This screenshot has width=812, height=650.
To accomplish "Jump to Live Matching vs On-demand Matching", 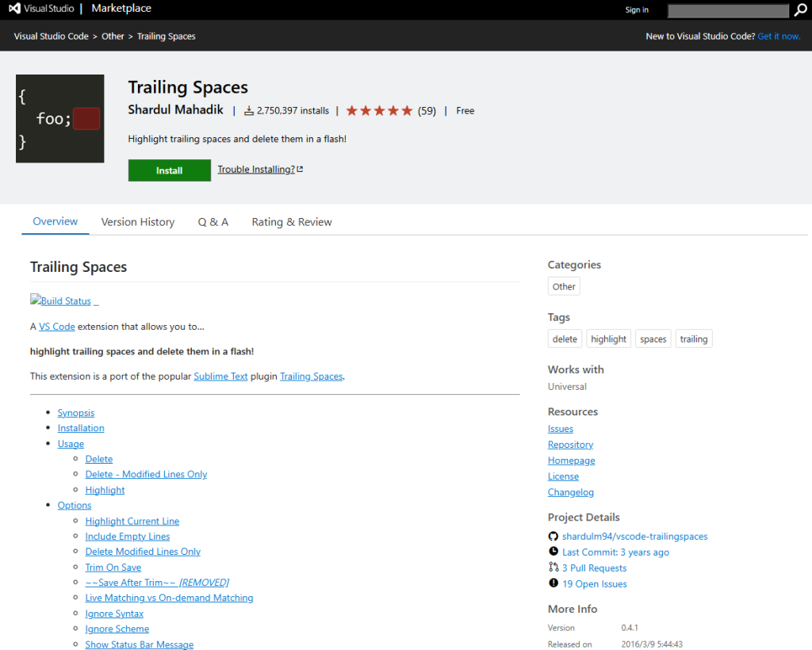I will [170, 598].
